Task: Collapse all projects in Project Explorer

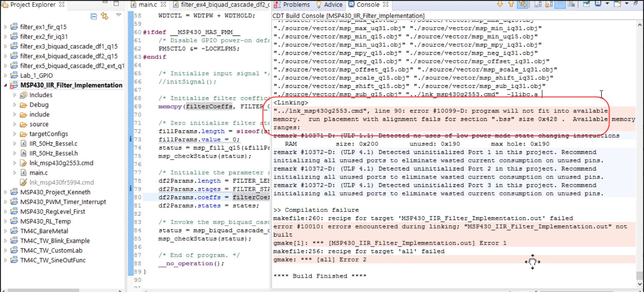Action: [x=94, y=16]
